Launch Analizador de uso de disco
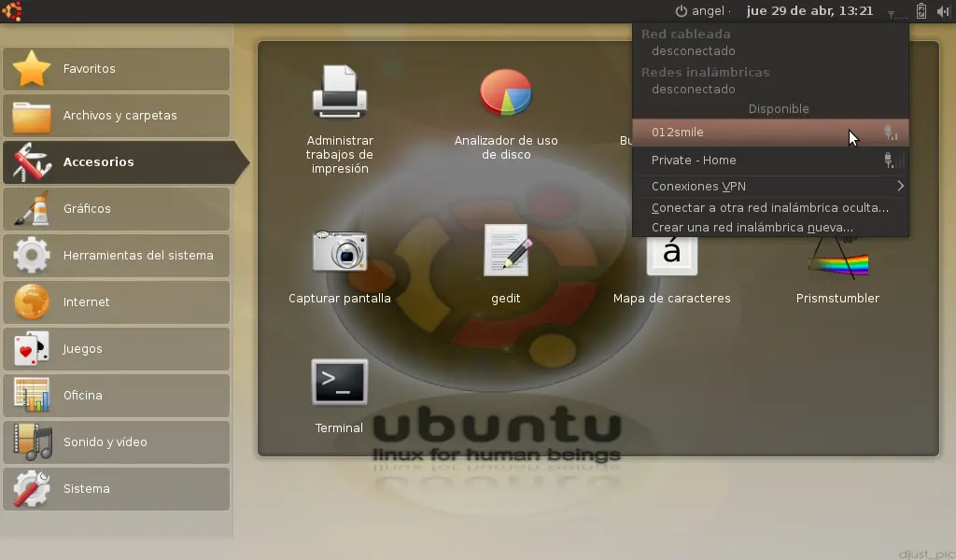Screen dimensions: 956x560 tap(506, 92)
